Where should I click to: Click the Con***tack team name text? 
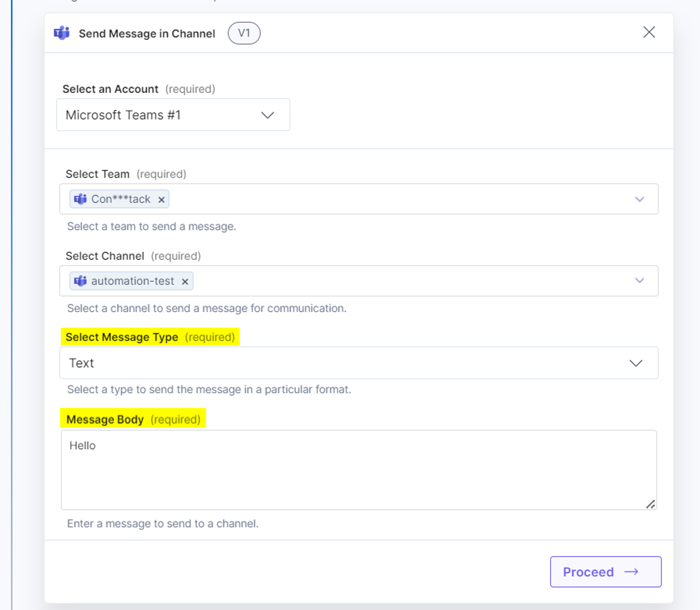click(x=121, y=199)
